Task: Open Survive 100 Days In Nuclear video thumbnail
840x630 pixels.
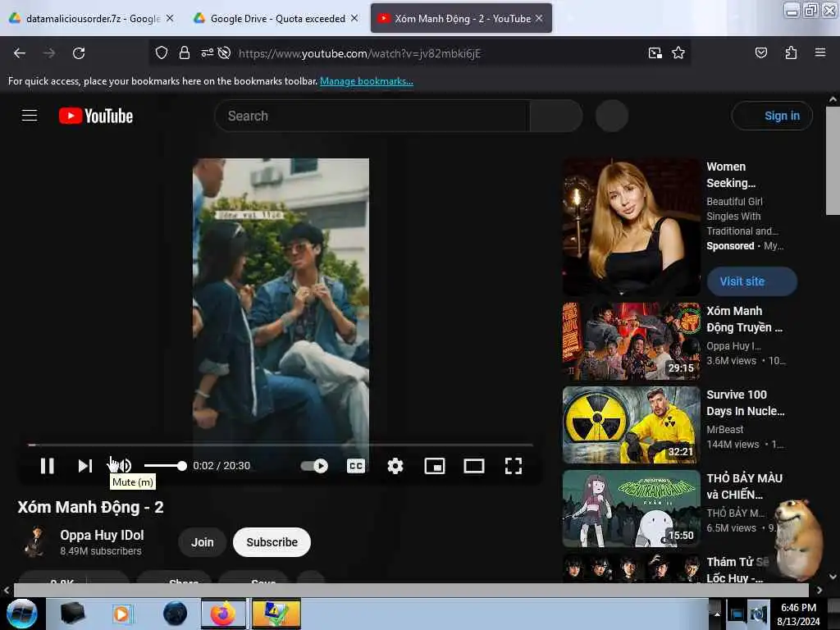Action: [631, 425]
